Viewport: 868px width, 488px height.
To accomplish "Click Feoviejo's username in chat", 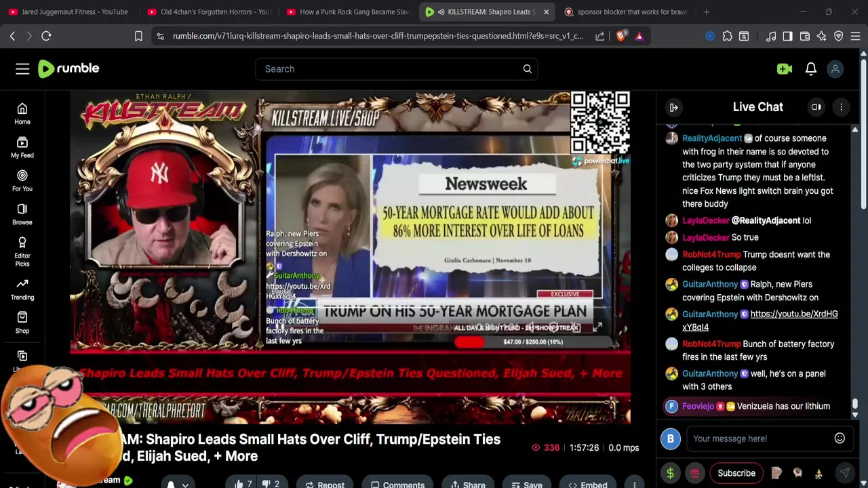I will [x=698, y=406].
